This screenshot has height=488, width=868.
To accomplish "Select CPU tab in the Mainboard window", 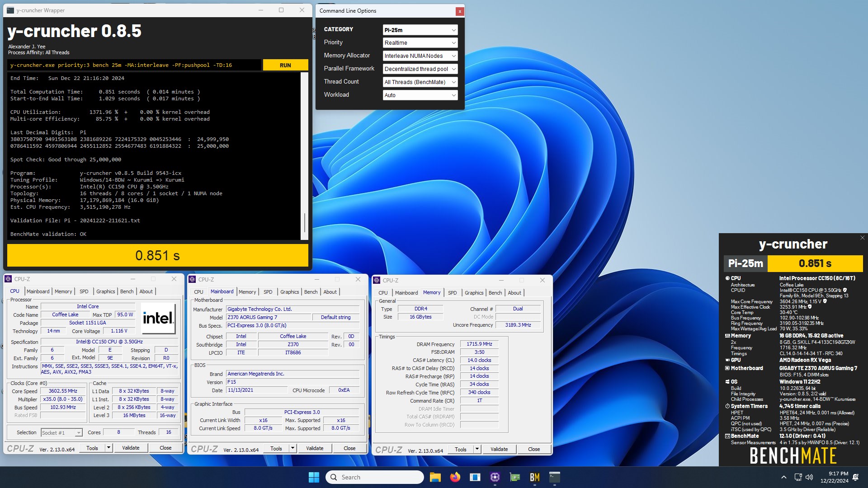I will (198, 292).
